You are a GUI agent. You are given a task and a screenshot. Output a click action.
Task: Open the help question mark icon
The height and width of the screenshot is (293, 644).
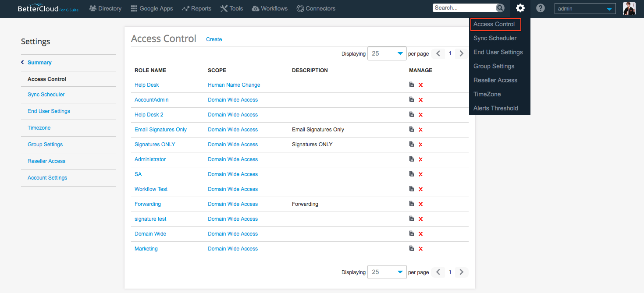pyautogui.click(x=541, y=8)
